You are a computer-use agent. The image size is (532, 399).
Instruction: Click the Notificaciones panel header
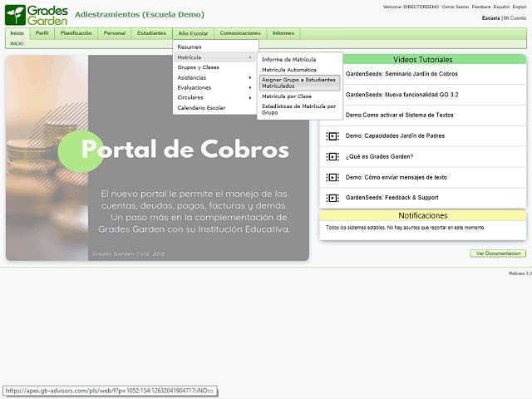click(x=423, y=216)
